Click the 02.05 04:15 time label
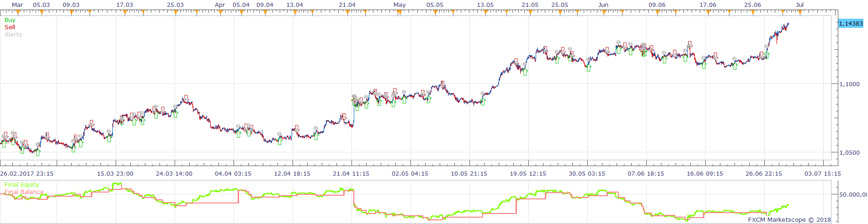The image size is (868, 224). 410,174
